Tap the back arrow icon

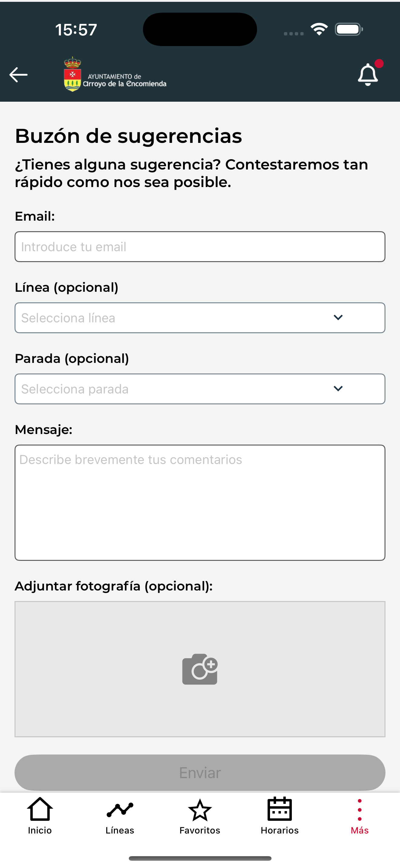click(18, 74)
